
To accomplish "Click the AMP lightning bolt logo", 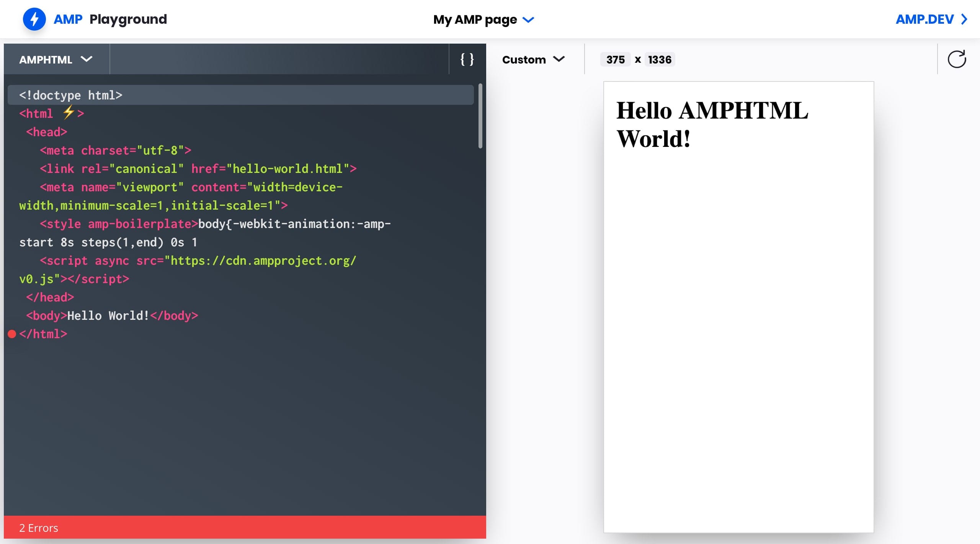I will click(x=34, y=19).
